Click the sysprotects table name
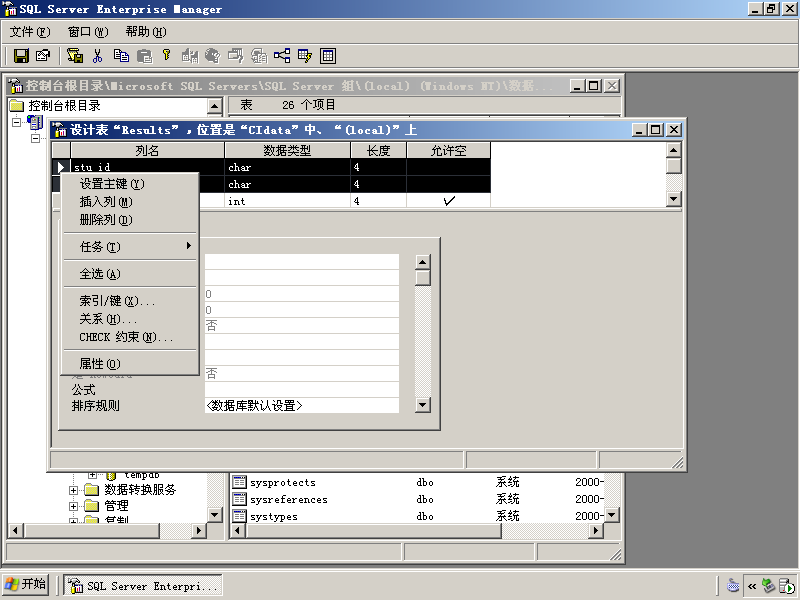800x600 pixels. pos(283,483)
